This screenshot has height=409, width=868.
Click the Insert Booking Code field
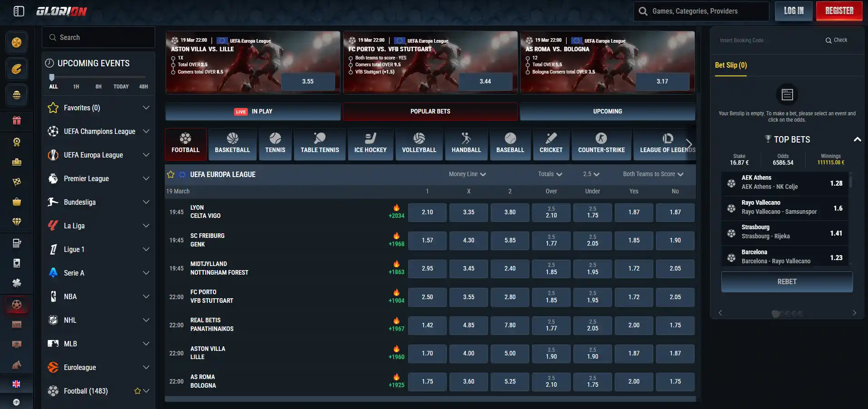[767, 40]
